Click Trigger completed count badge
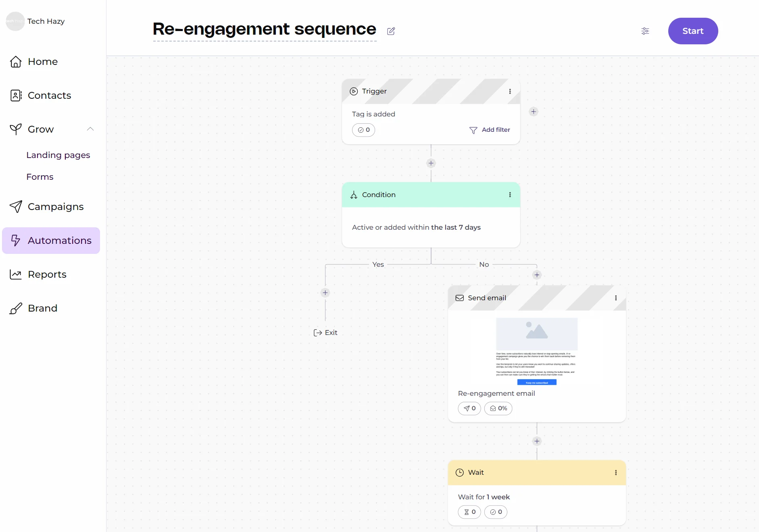The width and height of the screenshot is (759, 532). (363, 130)
